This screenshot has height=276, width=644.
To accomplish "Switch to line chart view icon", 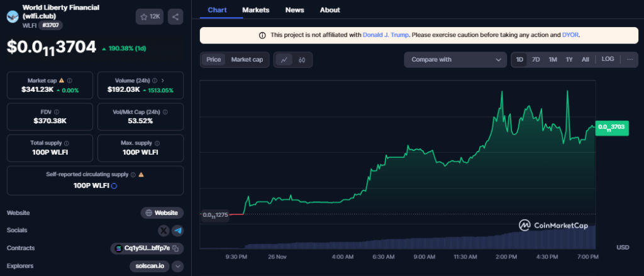I will click(284, 60).
